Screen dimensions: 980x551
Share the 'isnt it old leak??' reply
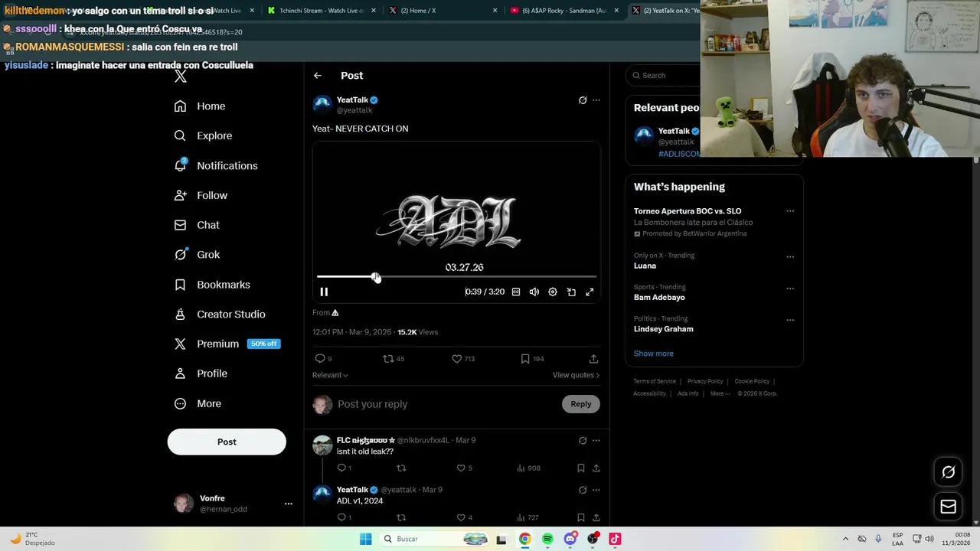pyautogui.click(x=596, y=468)
